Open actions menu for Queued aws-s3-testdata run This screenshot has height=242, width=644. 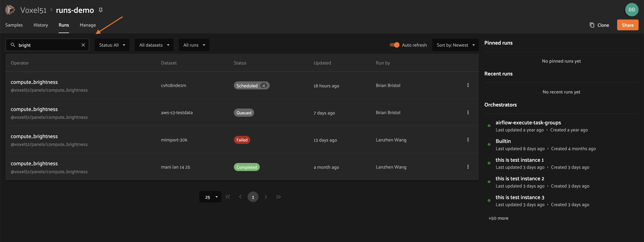tap(468, 112)
